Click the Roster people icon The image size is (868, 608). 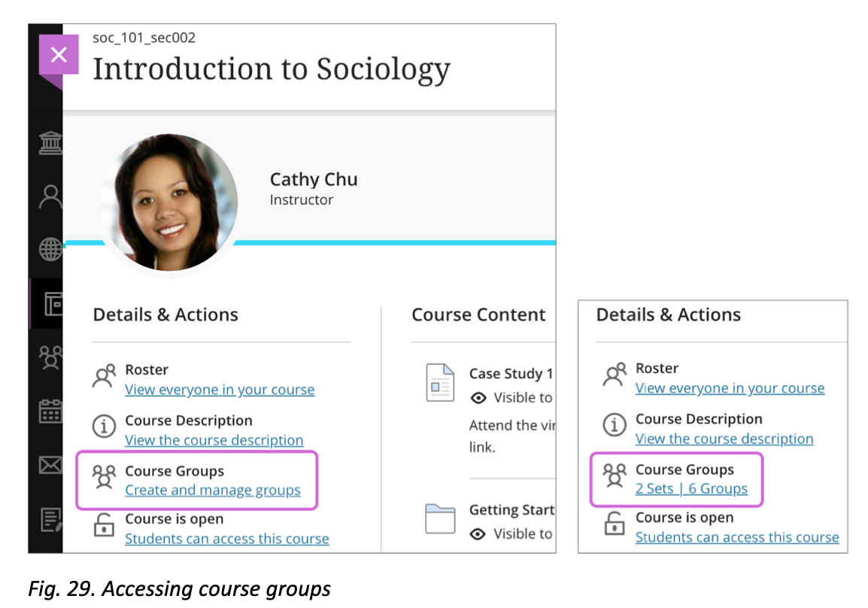coord(104,375)
